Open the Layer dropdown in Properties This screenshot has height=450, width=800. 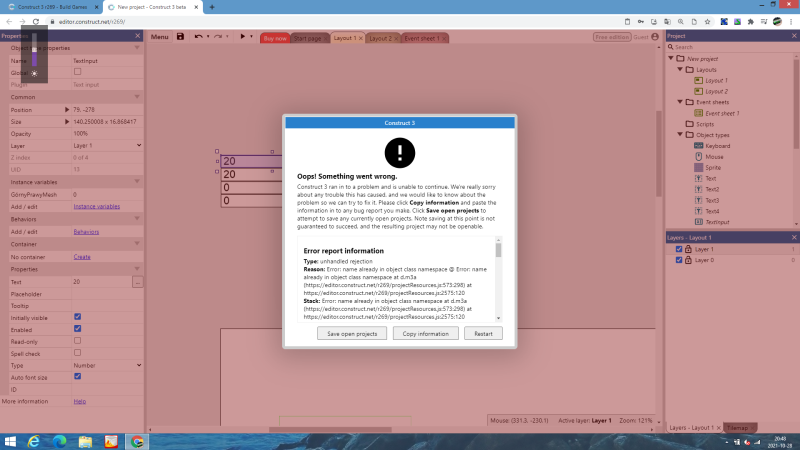click(107, 145)
